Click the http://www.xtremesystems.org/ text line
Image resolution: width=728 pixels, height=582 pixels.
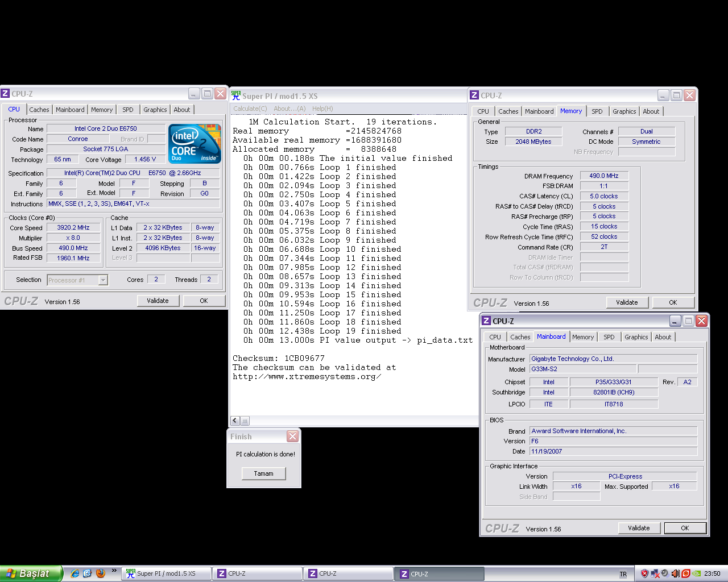[x=307, y=376]
